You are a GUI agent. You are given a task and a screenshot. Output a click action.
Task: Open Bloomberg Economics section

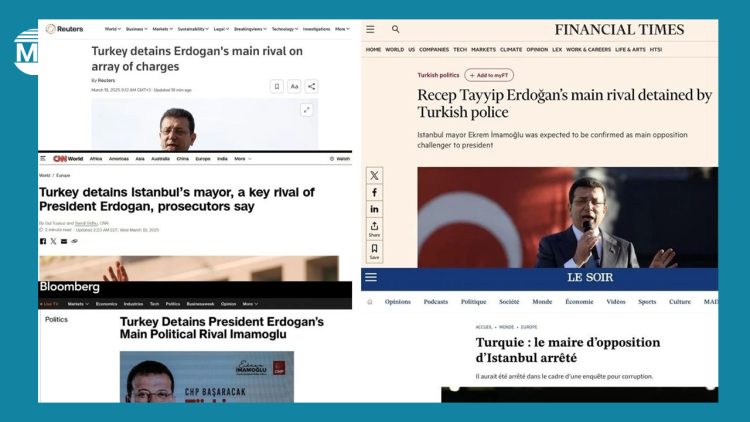coord(107,304)
